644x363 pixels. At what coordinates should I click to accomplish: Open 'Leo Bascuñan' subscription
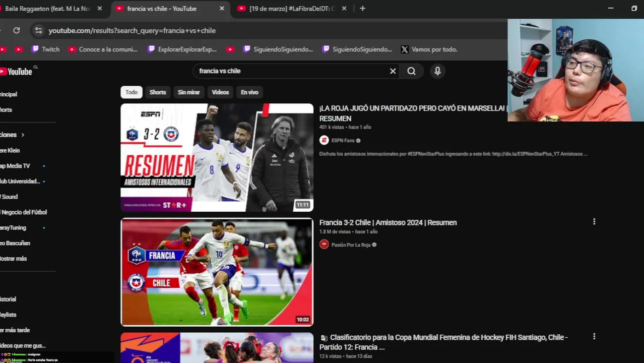(x=15, y=243)
